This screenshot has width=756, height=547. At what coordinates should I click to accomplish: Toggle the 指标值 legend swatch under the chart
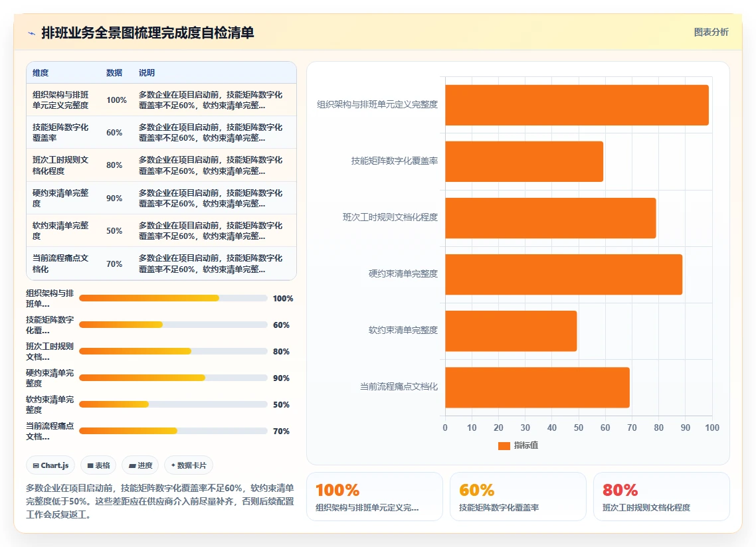pyautogui.click(x=504, y=446)
